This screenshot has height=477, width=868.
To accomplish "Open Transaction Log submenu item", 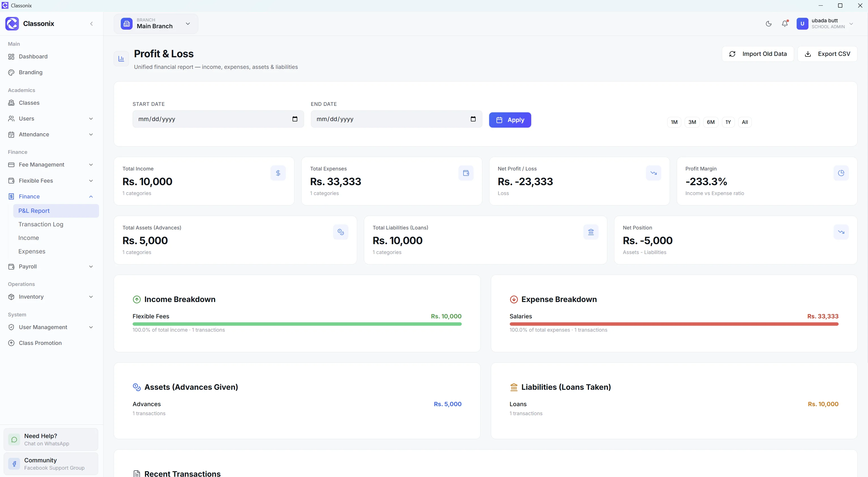I will click(56, 224).
